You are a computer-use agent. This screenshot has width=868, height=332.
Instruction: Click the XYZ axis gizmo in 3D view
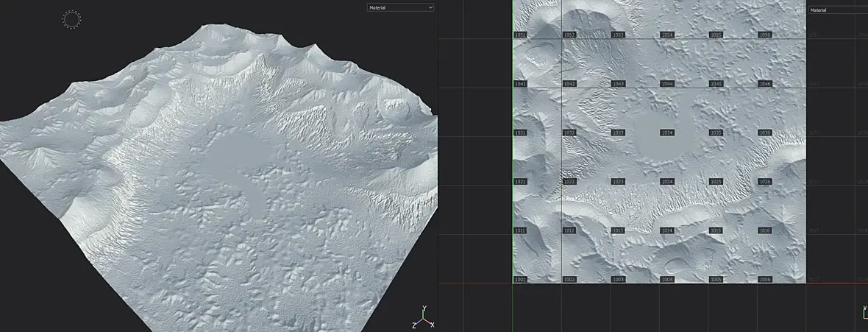click(423, 317)
